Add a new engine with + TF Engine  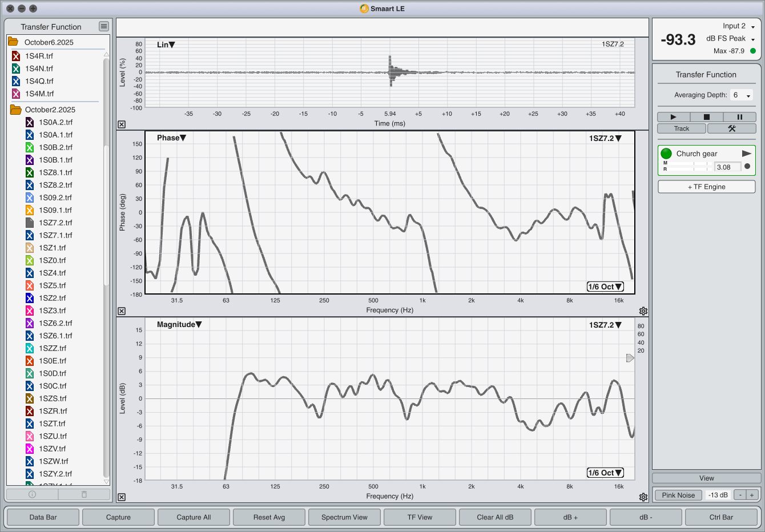click(x=706, y=187)
